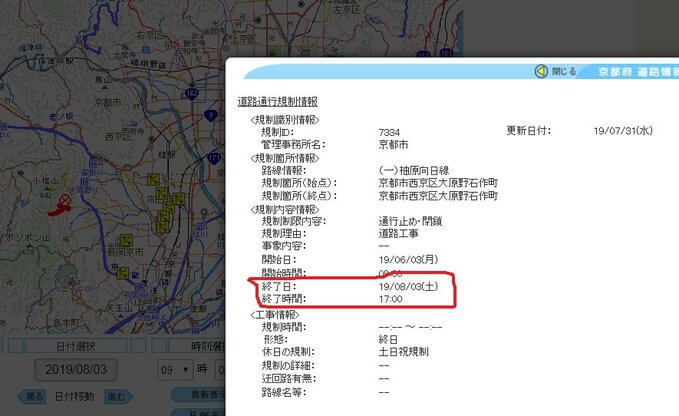
Task: Select regulation ID value 7334
Action: [389, 132]
